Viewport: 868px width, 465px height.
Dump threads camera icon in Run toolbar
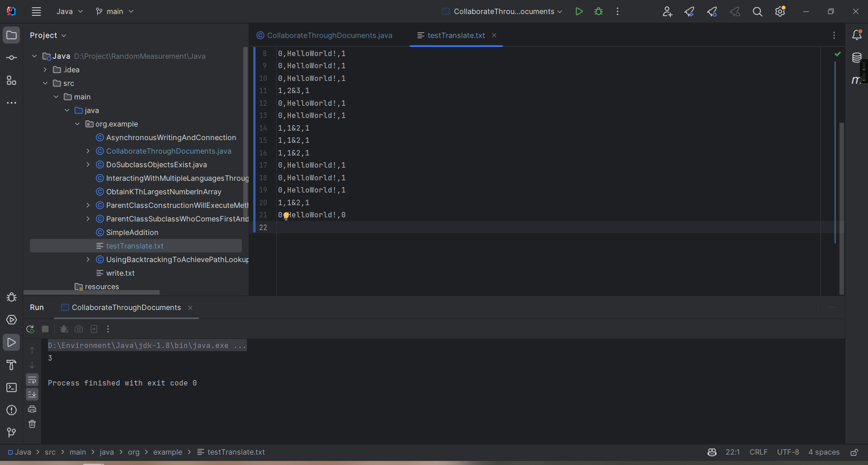coord(79,329)
